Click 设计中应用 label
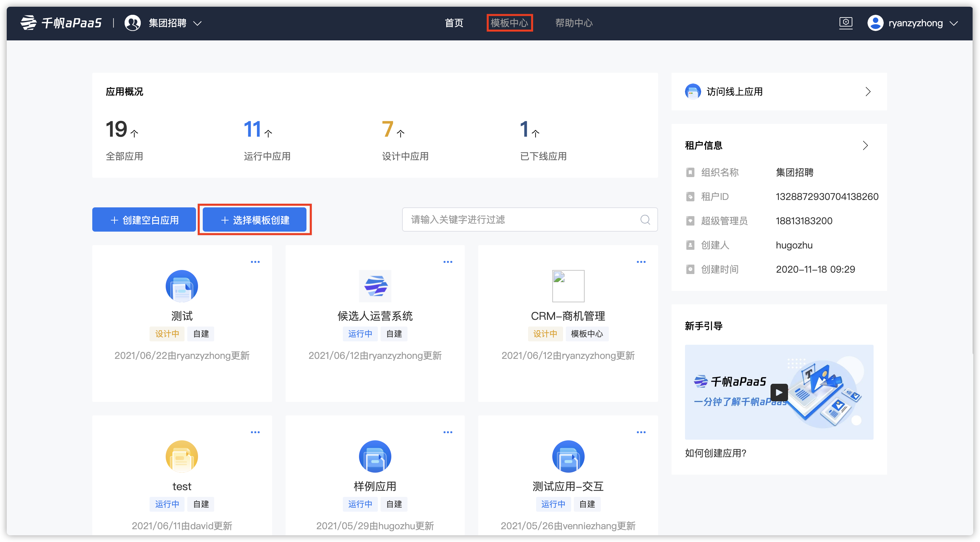Viewport: 980px width, 542px height. click(405, 156)
